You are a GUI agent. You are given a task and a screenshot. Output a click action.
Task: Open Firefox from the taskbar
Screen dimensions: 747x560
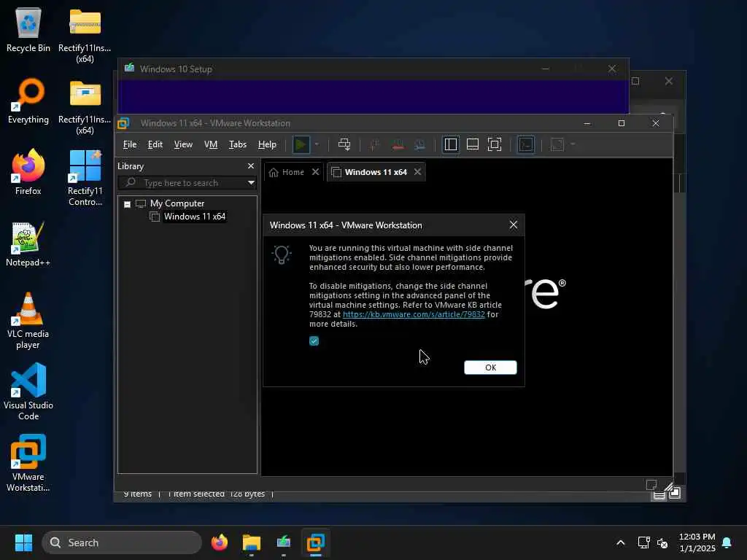[x=220, y=542]
